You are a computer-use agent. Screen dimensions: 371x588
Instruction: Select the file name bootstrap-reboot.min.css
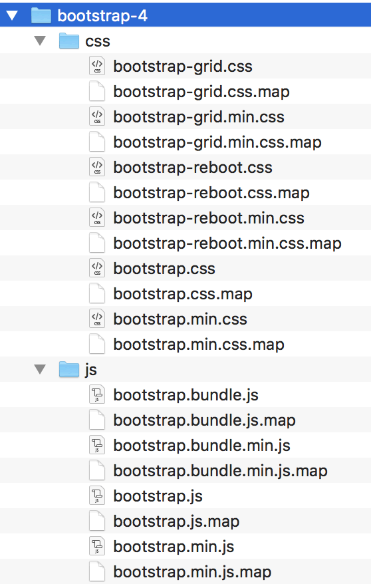click(x=209, y=218)
